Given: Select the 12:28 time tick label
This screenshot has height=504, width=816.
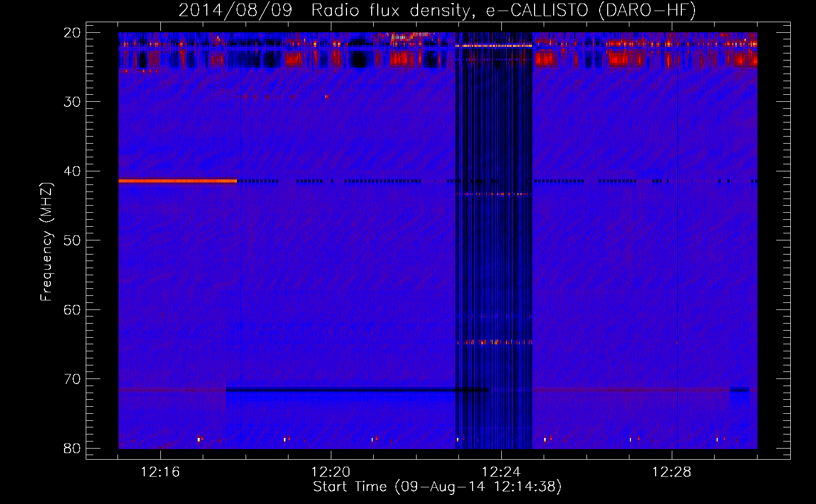Looking at the screenshot, I should [x=672, y=472].
